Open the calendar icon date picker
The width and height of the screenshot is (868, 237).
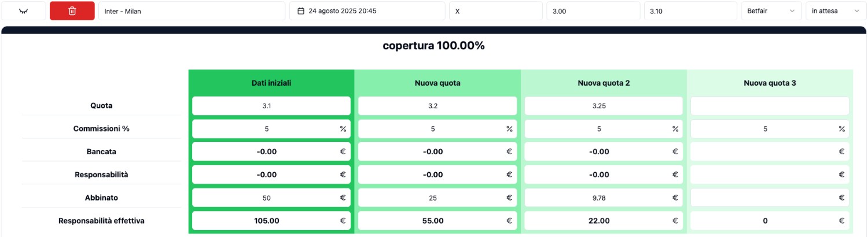coord(300,11)
